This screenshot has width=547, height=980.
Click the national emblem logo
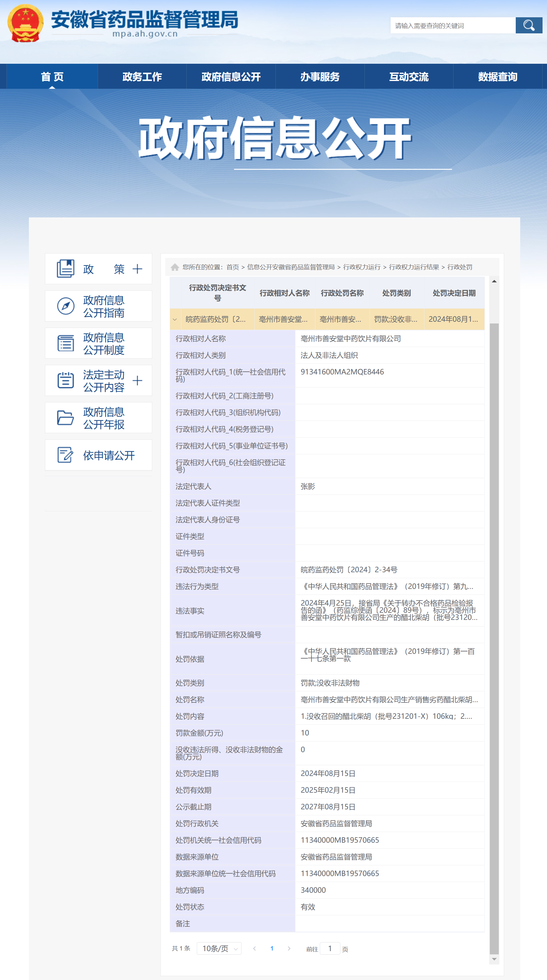tap(25, 23)
